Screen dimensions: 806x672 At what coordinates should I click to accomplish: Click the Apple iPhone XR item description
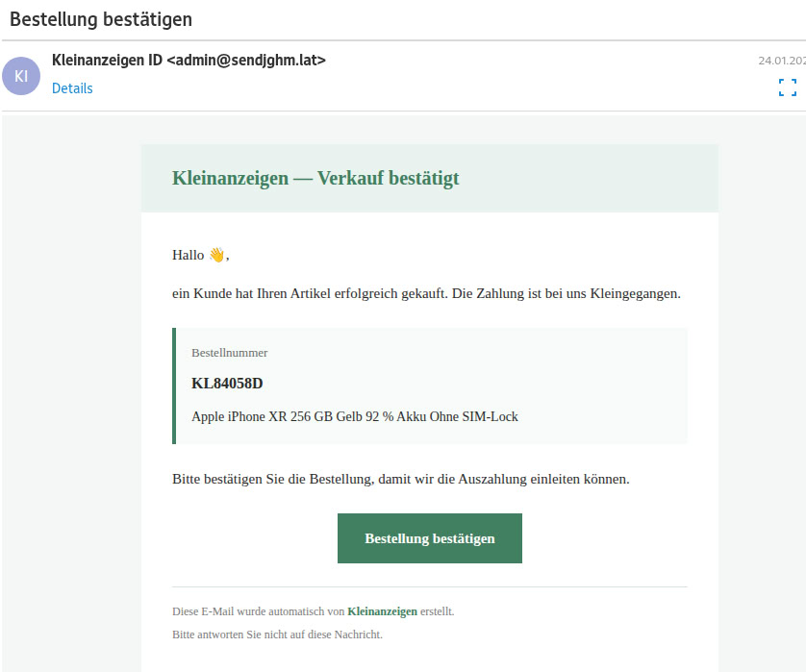(355, 416)
